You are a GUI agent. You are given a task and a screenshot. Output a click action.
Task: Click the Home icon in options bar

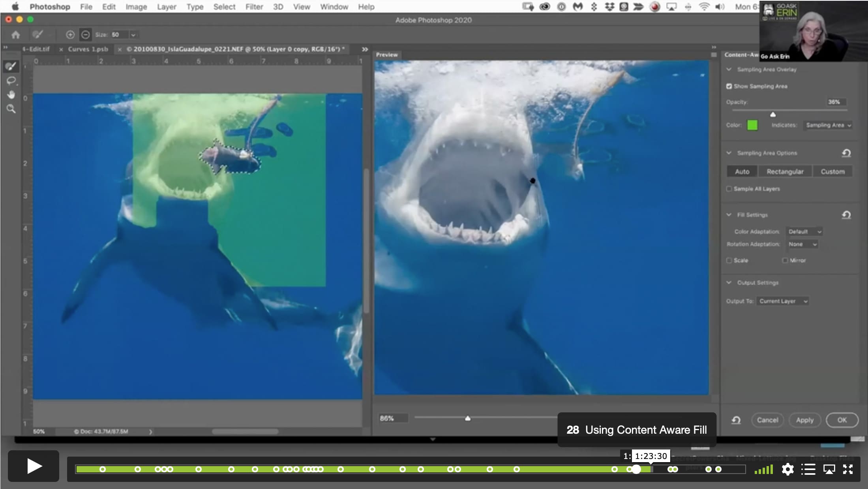coord(15,35)
